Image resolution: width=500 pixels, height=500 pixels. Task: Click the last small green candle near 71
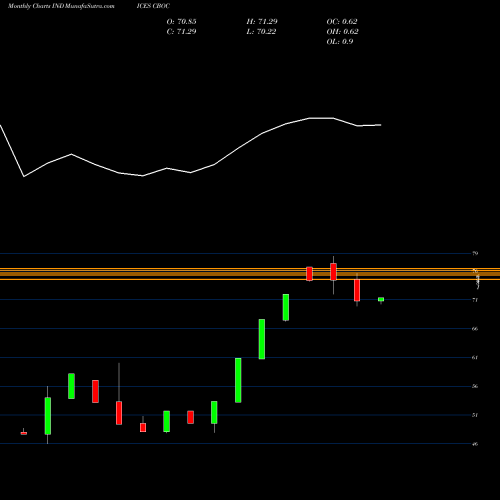(381, 299)
